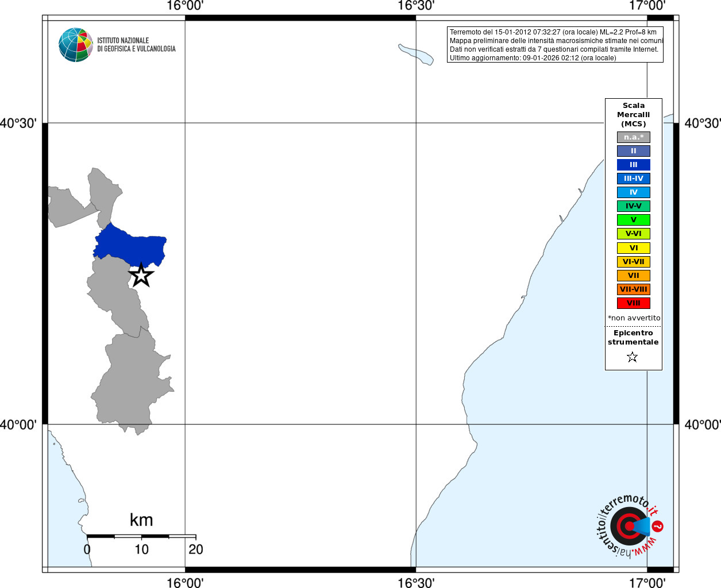The width and height of the screenshot is (721, 588).
Task: Click the epicenter star on the map
Action: click(141, 275)
